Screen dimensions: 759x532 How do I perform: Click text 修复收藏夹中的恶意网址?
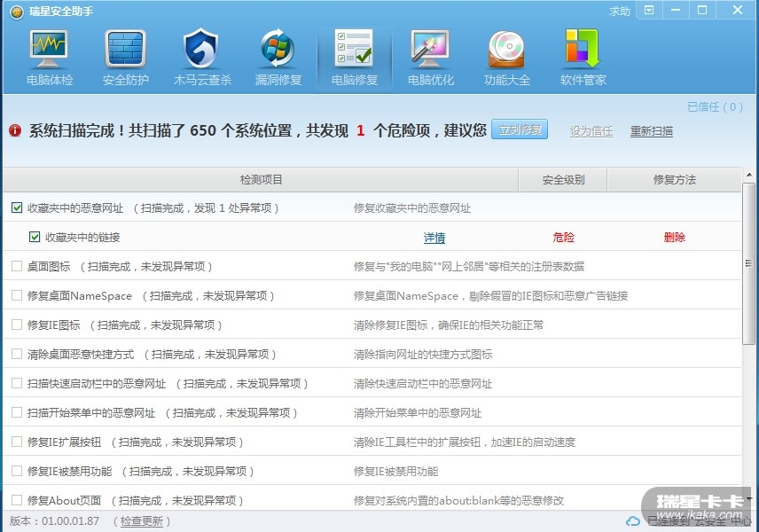(x=412, y=208)
